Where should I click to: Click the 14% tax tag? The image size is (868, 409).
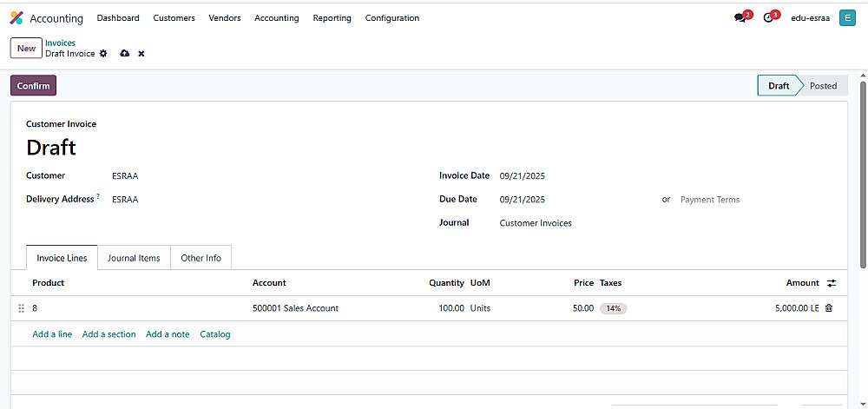pos(614,308)
